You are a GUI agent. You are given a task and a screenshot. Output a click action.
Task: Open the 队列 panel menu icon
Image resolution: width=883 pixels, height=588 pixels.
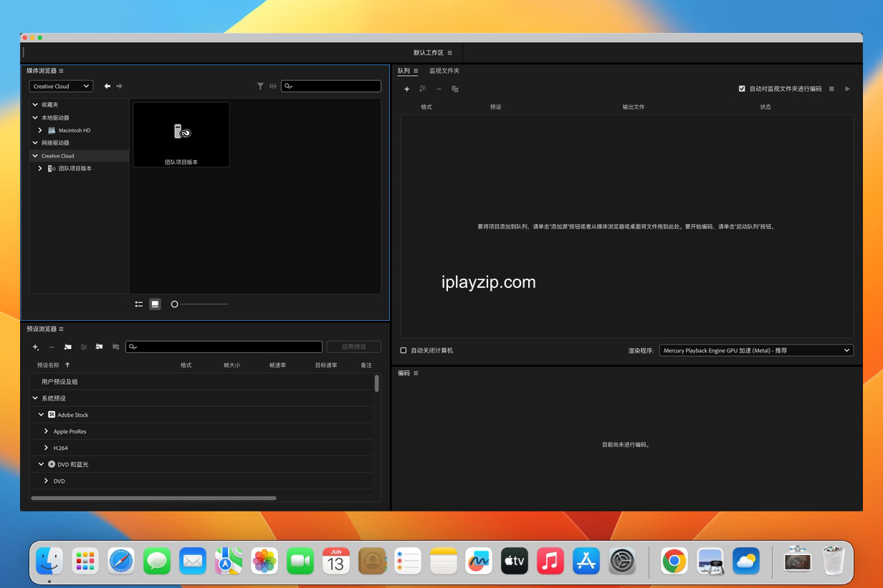[416, 71]
